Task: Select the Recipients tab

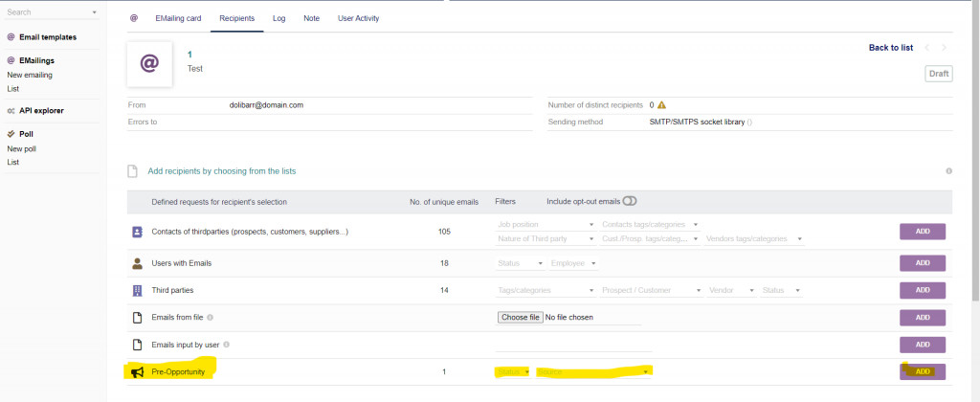Action: (x=237, y=18)
